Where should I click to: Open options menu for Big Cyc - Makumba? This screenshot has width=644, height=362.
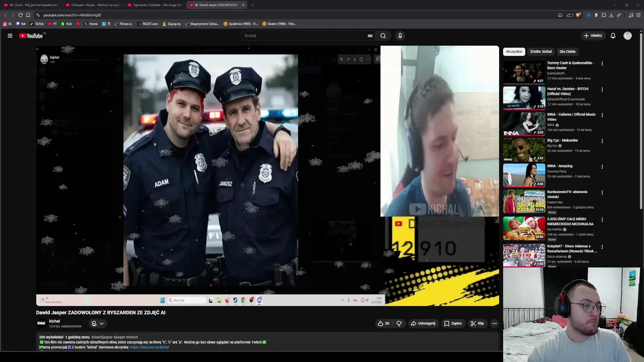[602, 141]
